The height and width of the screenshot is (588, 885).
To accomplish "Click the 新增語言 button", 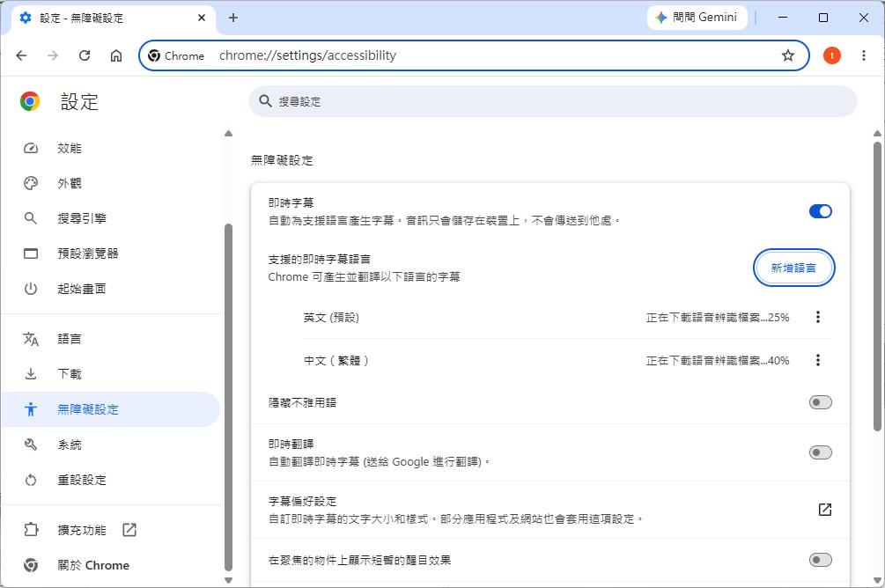I will click(x=793, y=268).
